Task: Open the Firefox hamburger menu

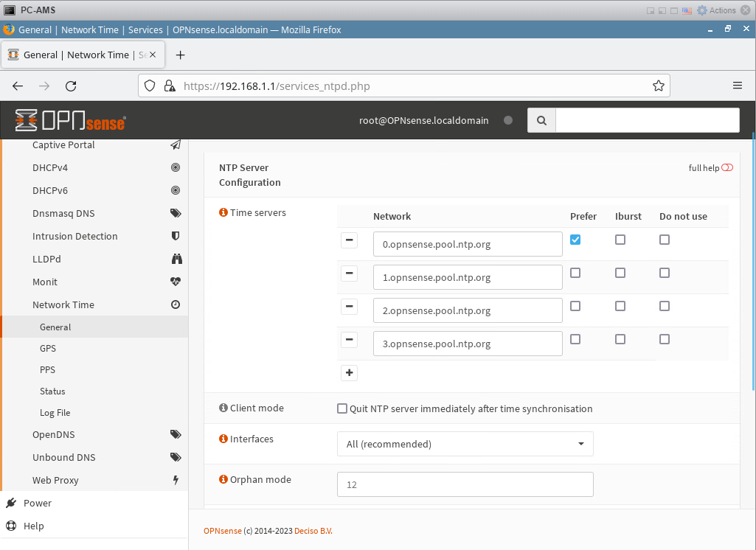Action: coord(737,86)
